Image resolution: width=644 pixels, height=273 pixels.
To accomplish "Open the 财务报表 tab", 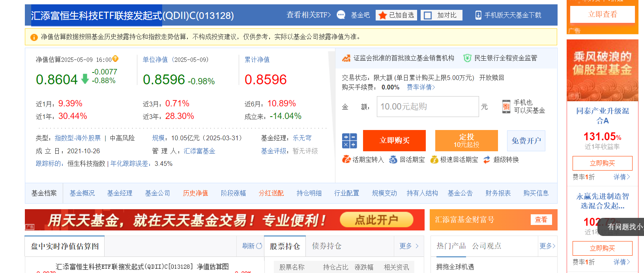I will tap(498, 193).
